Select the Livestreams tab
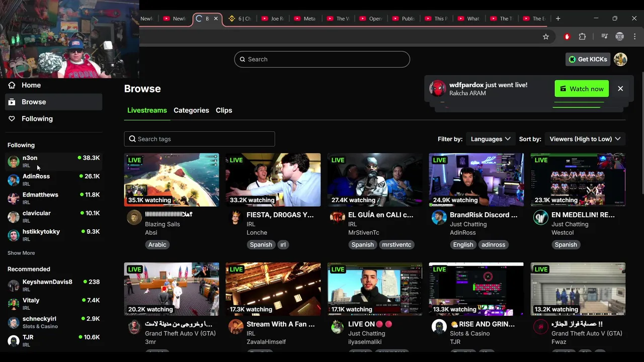The height and width of the screenshot is (362, 644). [147, 110]
